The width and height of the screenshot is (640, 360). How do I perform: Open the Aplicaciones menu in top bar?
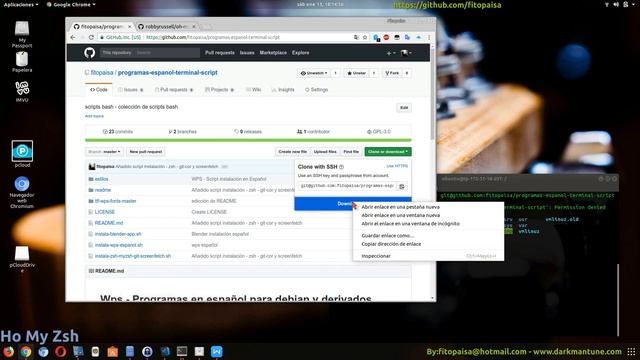pos(21,4)
